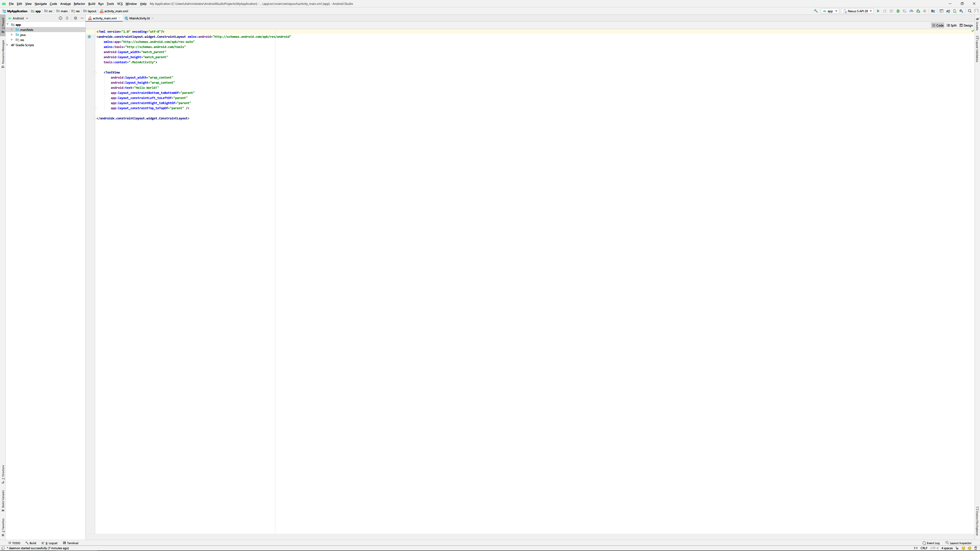Click the Make Project hammer icon
The height and width of the screenshot is (551, 980).
[816, 11]
